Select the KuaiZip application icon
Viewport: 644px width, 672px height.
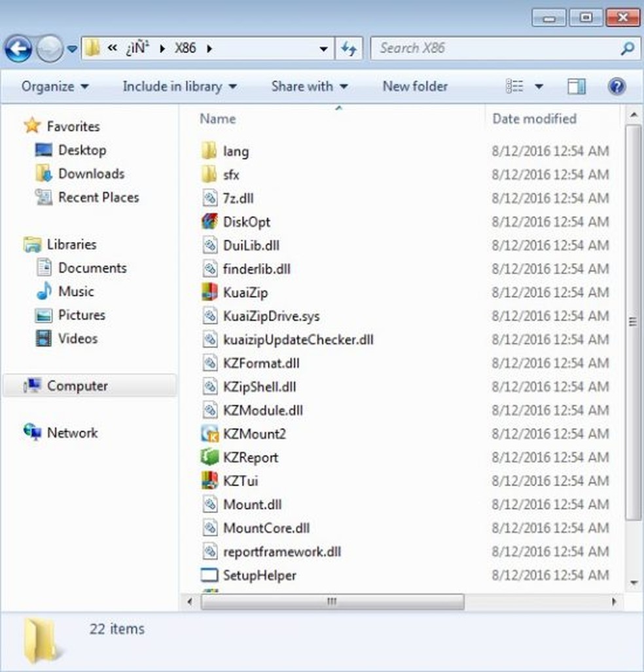209,292
